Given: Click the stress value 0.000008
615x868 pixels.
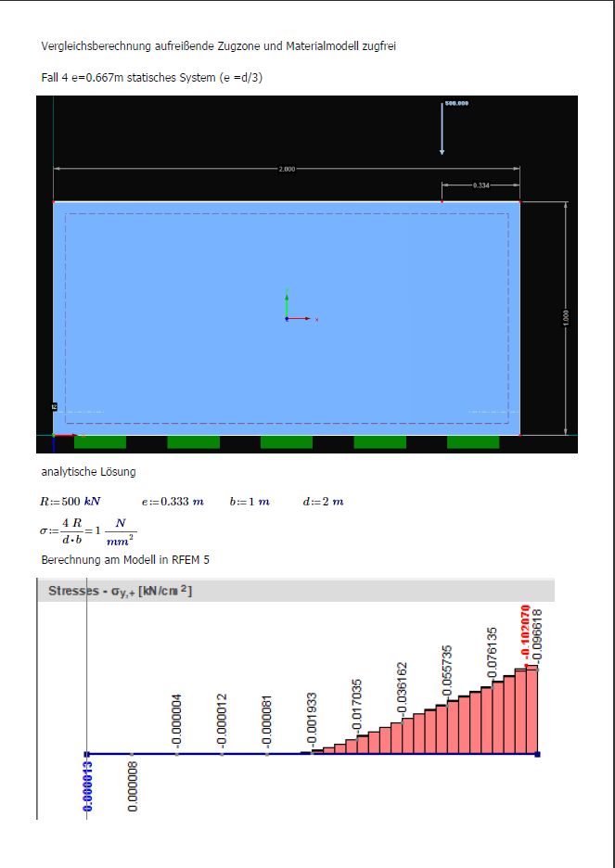Looking at the screenshot, I should pyautogui.click(x=133, y=786).
